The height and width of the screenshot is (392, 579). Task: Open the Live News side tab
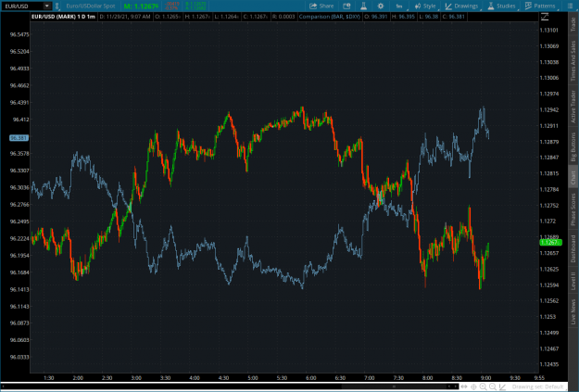coord(573,311)
